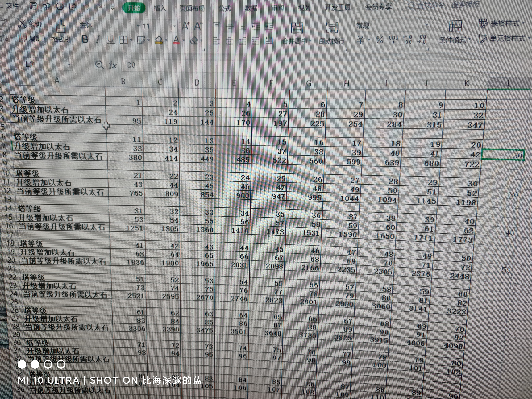The height and width of the screenshot is (399, 532).
Task: Toggle Italic formatting
Action: coord(98,40)
